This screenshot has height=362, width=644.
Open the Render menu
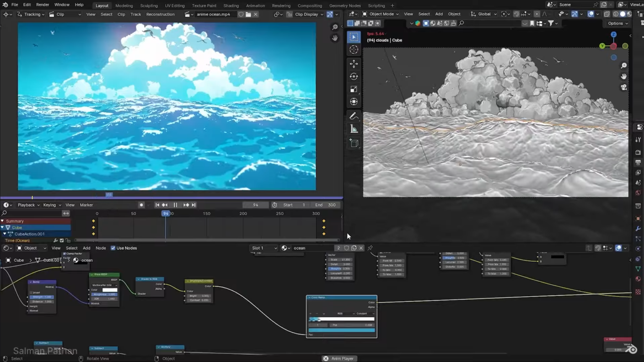(x=42, y=5)
